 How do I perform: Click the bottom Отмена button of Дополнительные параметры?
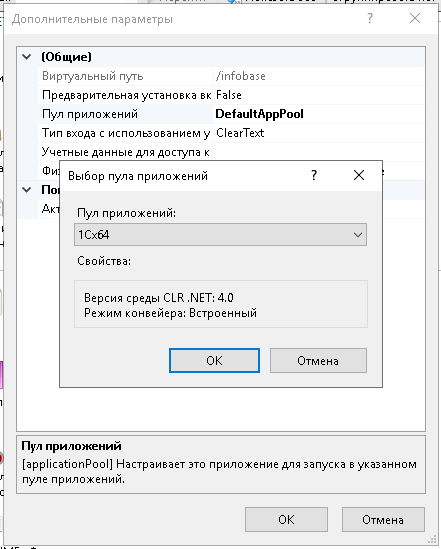coord(383,520)
